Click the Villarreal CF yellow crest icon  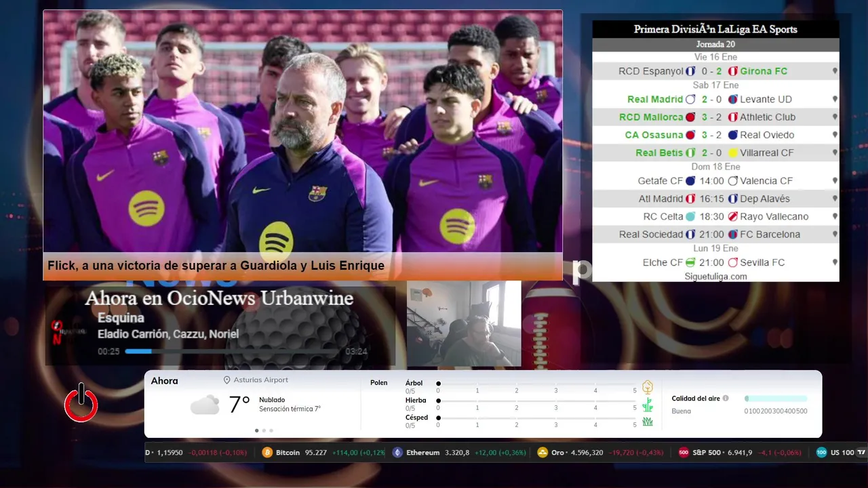tap(732, 153)
